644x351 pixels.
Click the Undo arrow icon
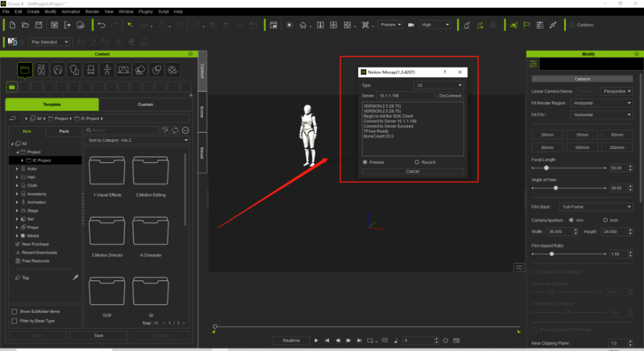(102, 25)
